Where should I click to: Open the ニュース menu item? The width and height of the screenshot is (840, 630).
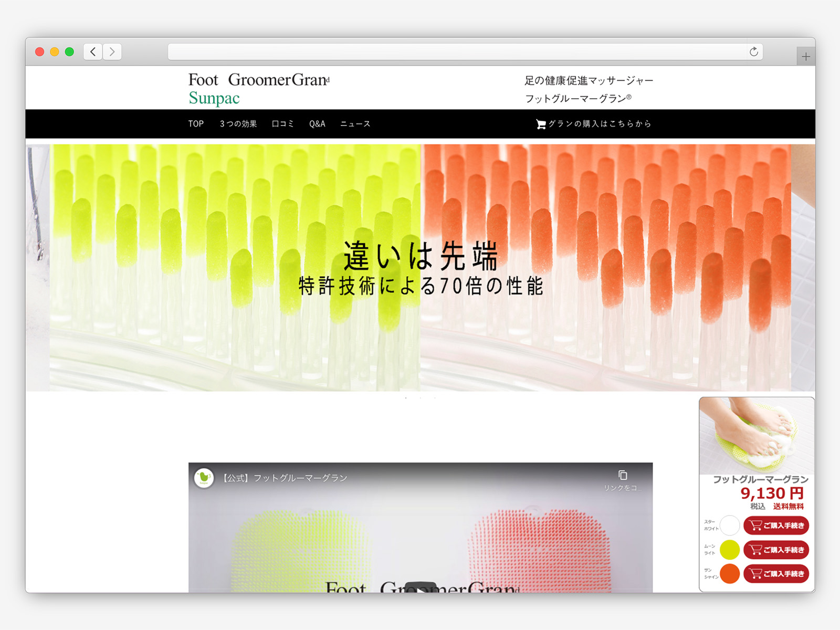(x=355, y=124)
